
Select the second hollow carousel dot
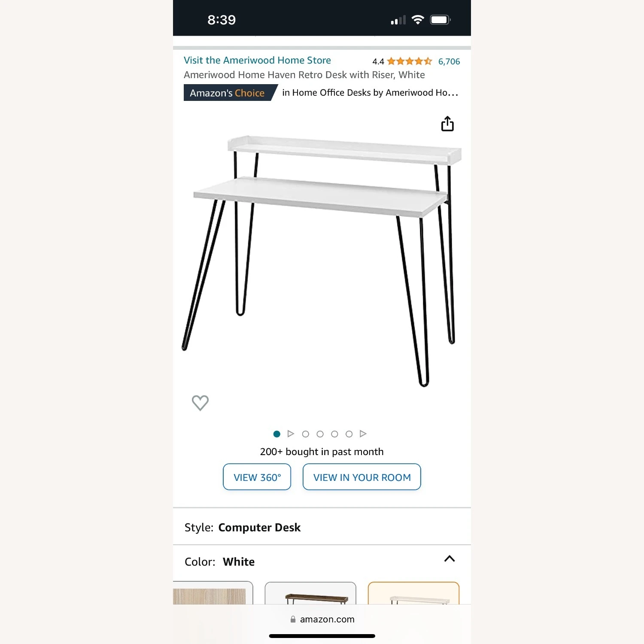click(x=320, y=434)
